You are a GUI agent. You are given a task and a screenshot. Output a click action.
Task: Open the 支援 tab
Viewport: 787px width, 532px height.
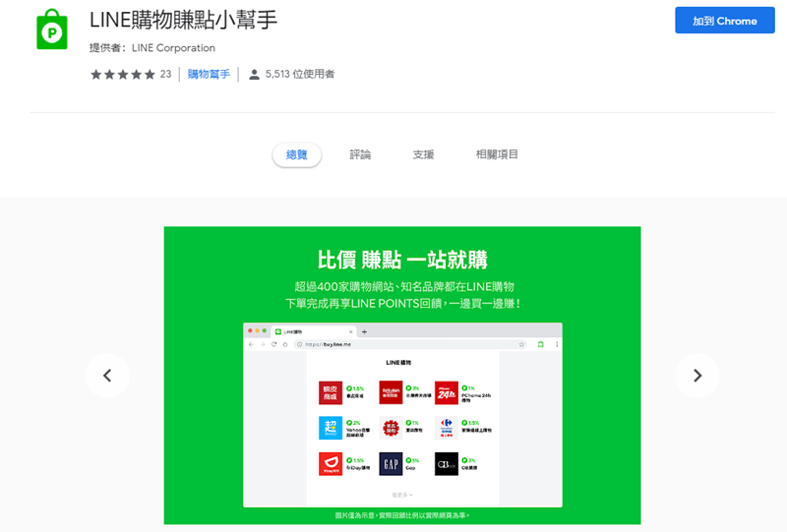click(x=423, y=155)
